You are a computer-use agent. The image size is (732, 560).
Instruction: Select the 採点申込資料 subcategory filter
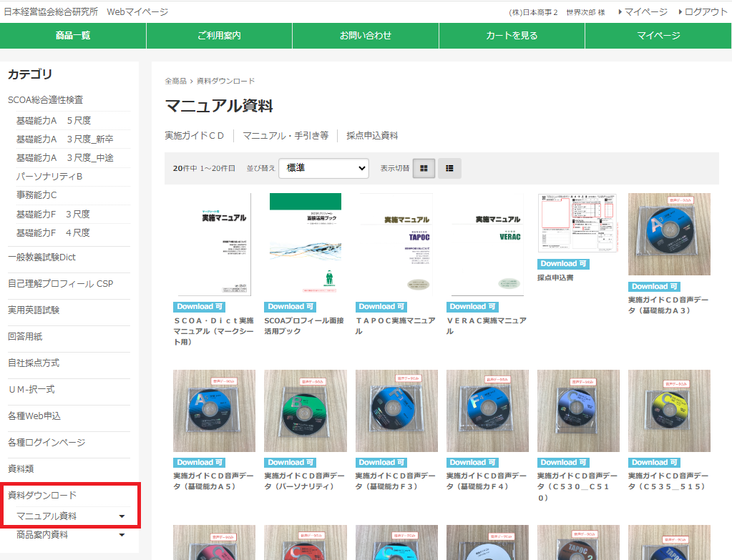tap(372, 136)
